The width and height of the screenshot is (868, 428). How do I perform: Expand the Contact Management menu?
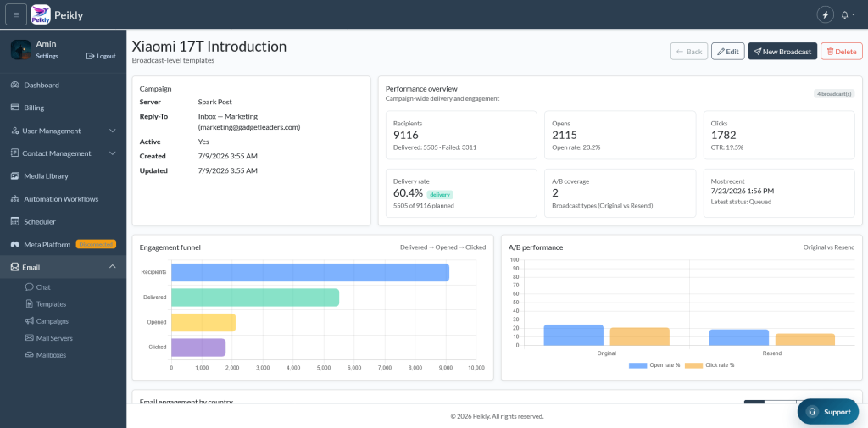[63, 153]
